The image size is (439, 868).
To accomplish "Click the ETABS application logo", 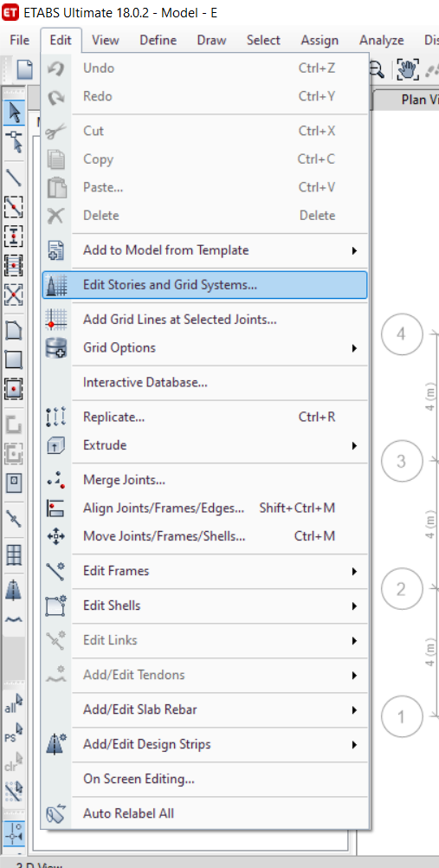I will pos(11,12).
